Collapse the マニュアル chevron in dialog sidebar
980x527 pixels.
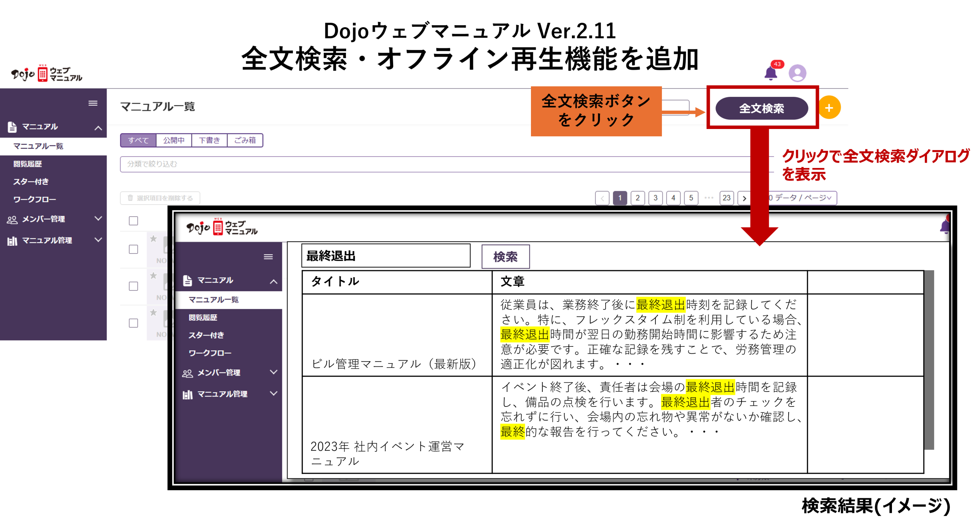[273, 281]
